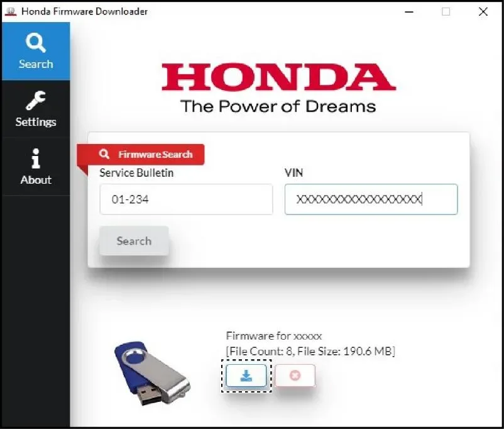This screenshot has width=504, height=429.
Task: Open the Settings tab with the wrench icon
Action: pyautogui.click(x=36, y=109)
